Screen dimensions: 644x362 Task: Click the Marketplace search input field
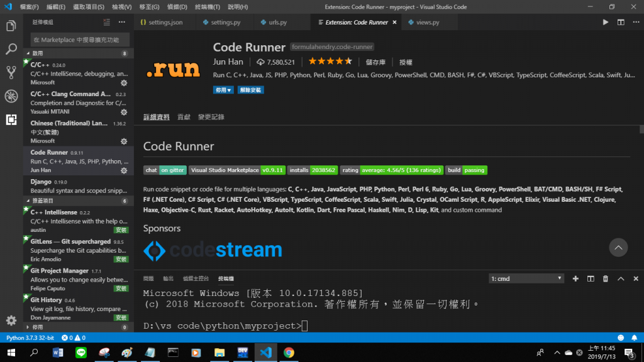pos(80,40)
